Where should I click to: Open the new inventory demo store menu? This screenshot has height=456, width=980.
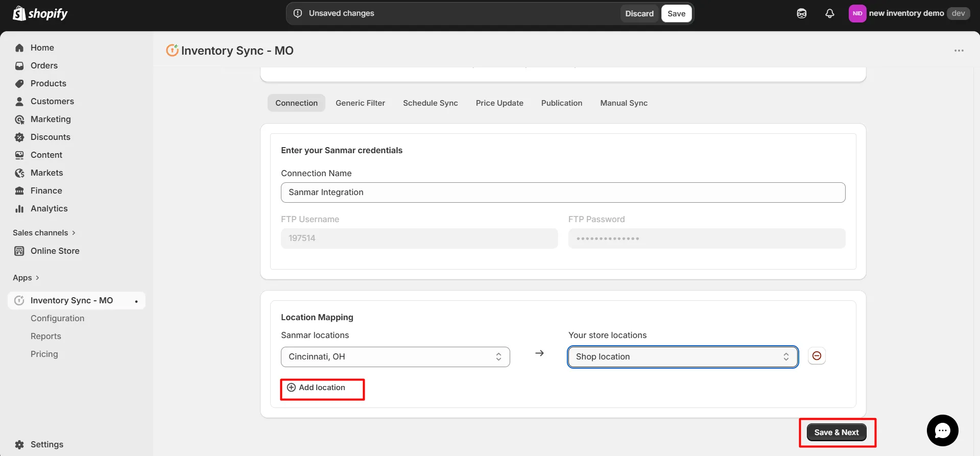tap(910, 13)
